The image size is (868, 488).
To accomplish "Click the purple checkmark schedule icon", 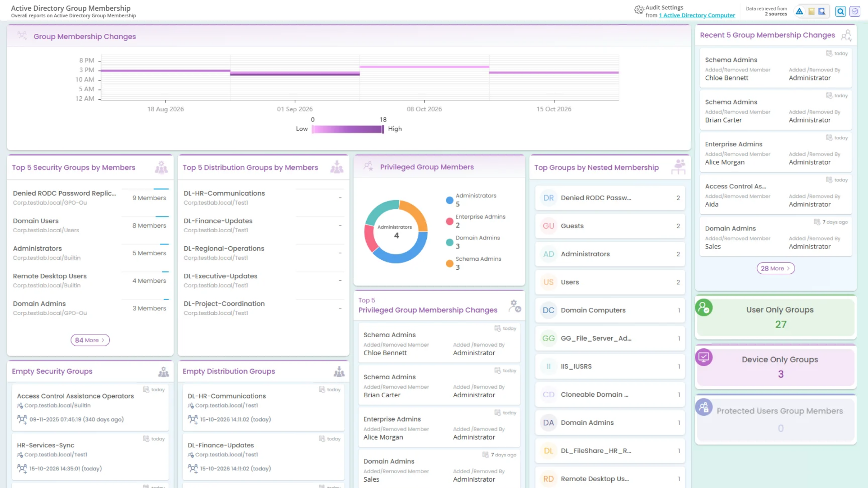I will 854,11.
